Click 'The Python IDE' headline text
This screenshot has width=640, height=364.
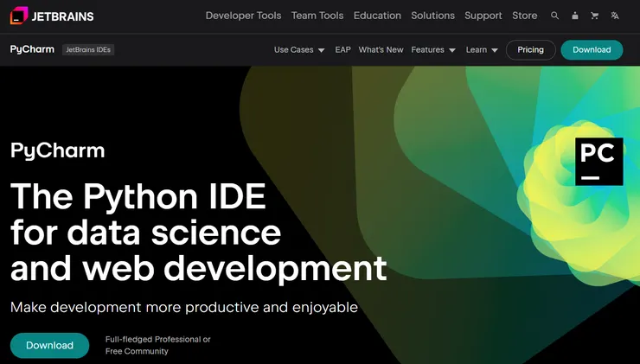tap(138, 196)
